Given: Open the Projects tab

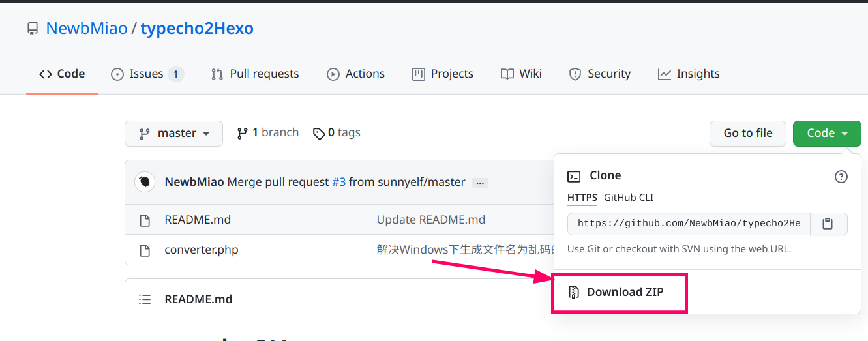Looking at the screenshot, I should click(443, 74).
